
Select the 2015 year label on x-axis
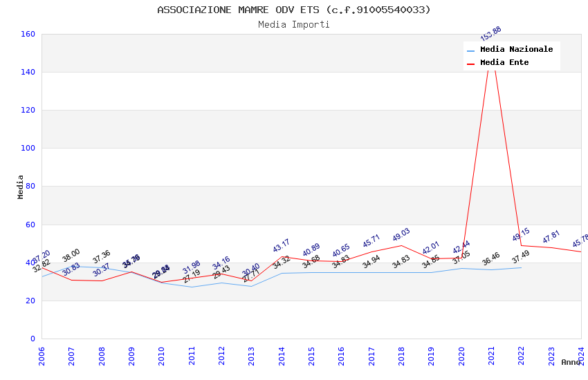coord(311,356)
